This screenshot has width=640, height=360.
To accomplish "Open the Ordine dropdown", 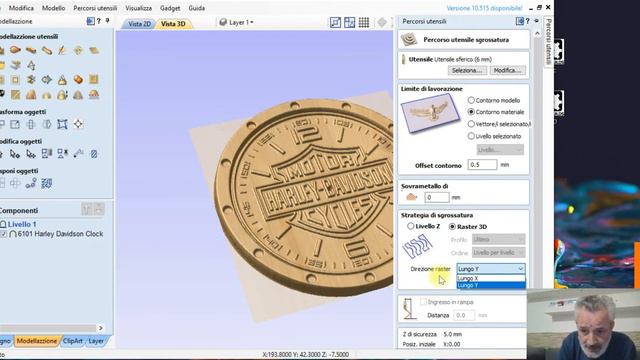I will point(498,253).
